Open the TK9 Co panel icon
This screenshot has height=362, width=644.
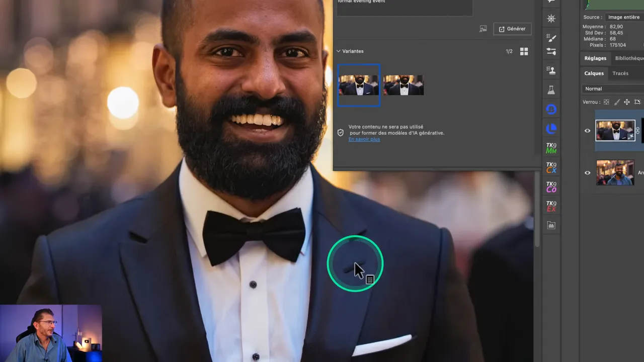(551, 187)
